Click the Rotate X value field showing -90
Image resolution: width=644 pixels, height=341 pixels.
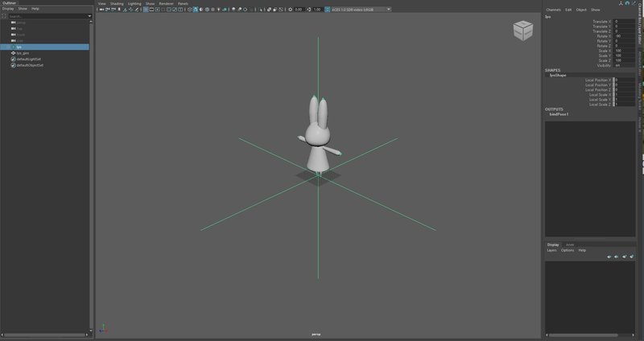tap(624, 36)
